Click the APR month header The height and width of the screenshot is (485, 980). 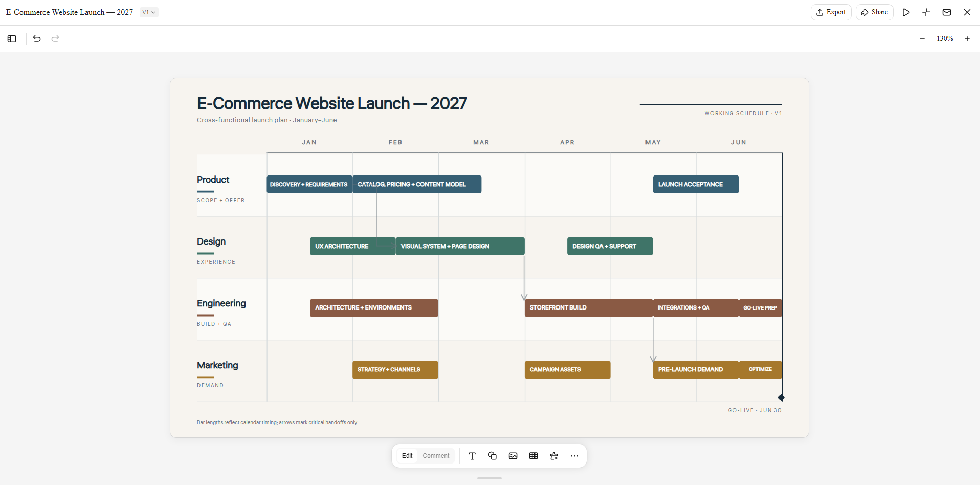pos(567,142)
